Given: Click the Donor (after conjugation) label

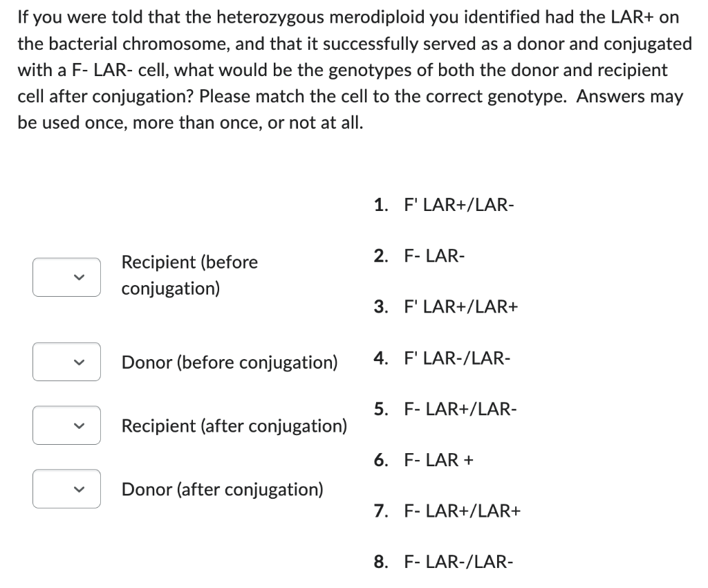Looking at the screenshot, I should point(222,490).
